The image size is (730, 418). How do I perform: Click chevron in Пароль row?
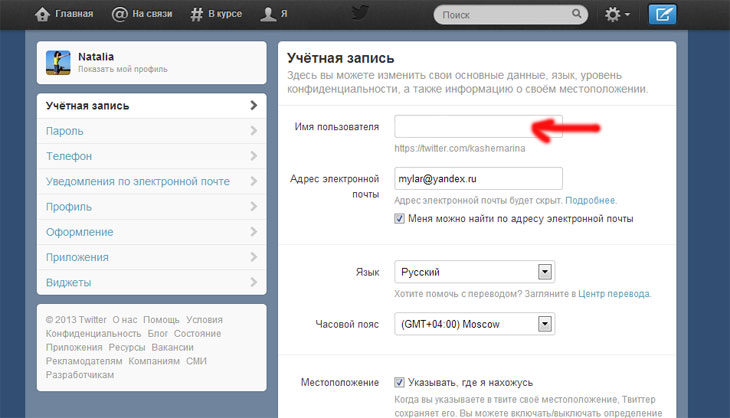click(x=254, y=131)
